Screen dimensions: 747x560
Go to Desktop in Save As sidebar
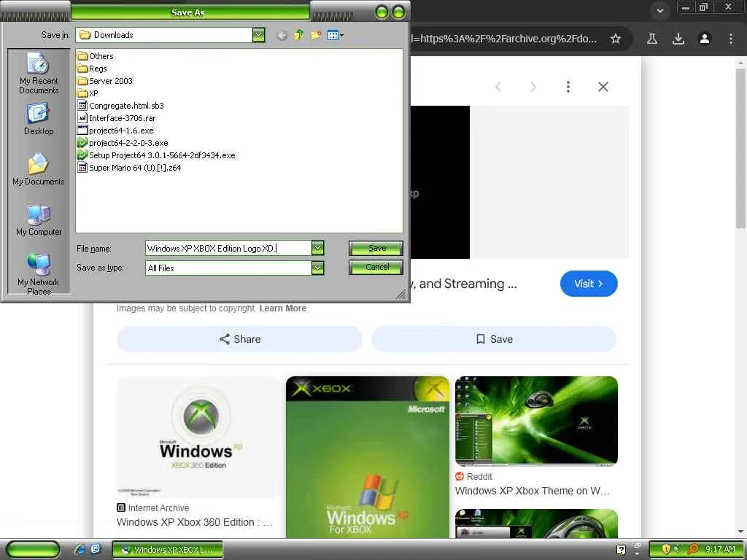(39, 119)
